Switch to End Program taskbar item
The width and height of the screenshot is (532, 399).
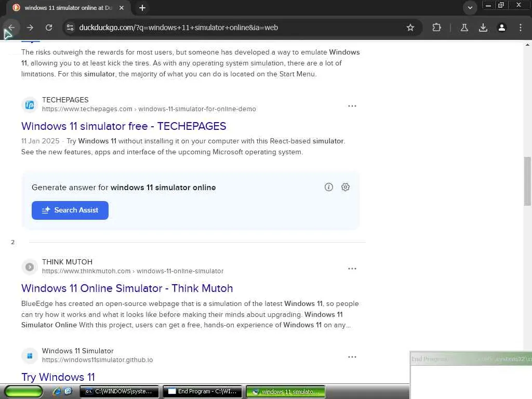(x=203, y=392)
